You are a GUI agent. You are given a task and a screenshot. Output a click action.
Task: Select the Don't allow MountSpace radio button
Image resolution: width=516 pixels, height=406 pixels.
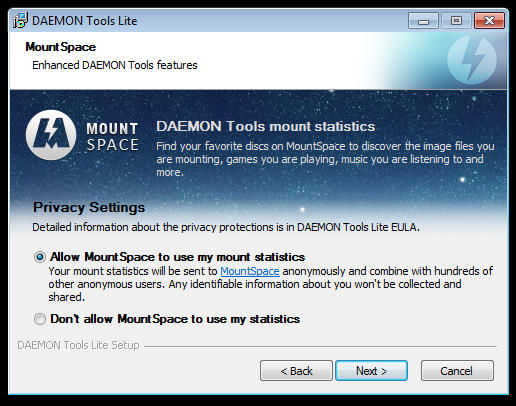click(x=40, y=319)
